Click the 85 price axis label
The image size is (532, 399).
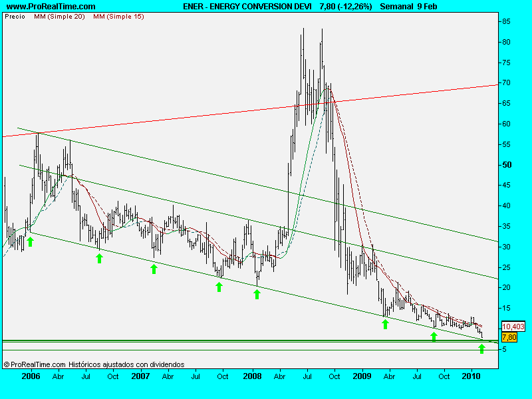point(506,21)
